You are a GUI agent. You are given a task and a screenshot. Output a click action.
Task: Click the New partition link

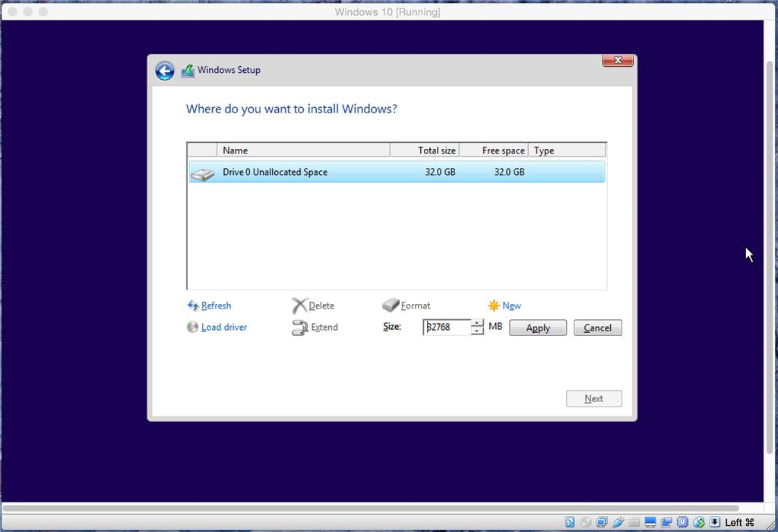click(511, 306)
